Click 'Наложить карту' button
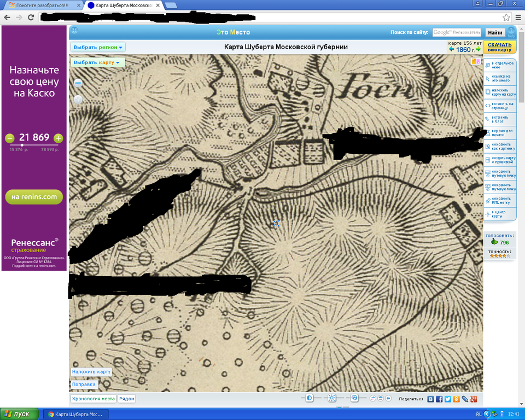This screenshot has height=420, width=525. [91, 372]
